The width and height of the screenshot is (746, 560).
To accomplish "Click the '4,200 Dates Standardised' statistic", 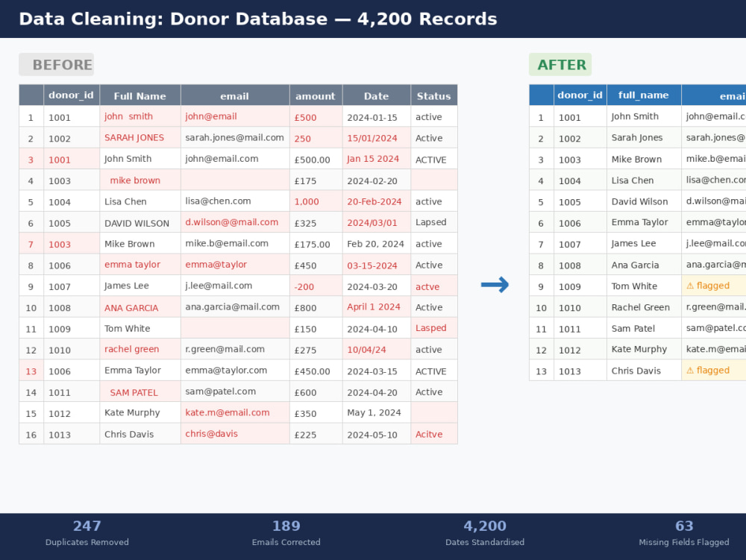I will point(485,533).
